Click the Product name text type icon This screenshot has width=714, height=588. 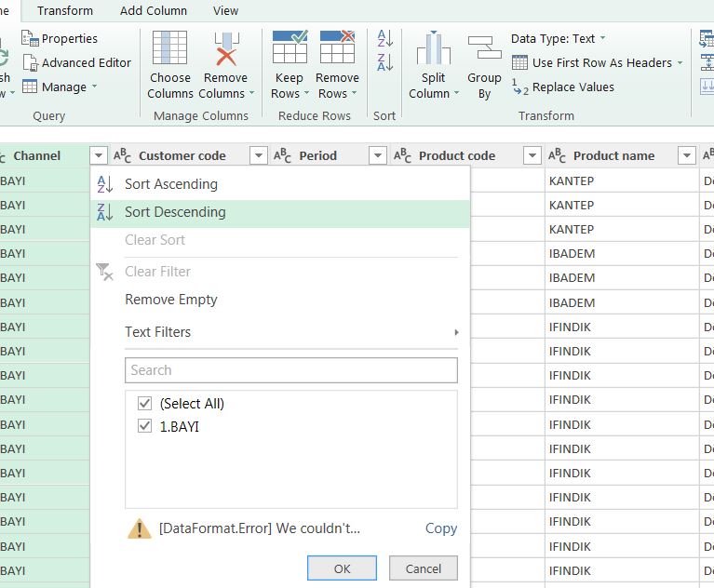click(x=557, y=155)
